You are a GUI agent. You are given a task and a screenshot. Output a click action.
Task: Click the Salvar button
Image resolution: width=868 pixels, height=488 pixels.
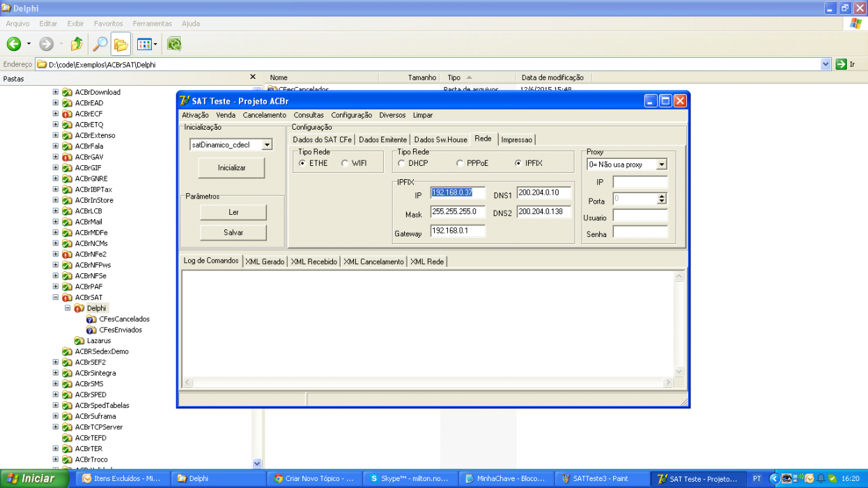pyautogui.click(x=233, y=232)
